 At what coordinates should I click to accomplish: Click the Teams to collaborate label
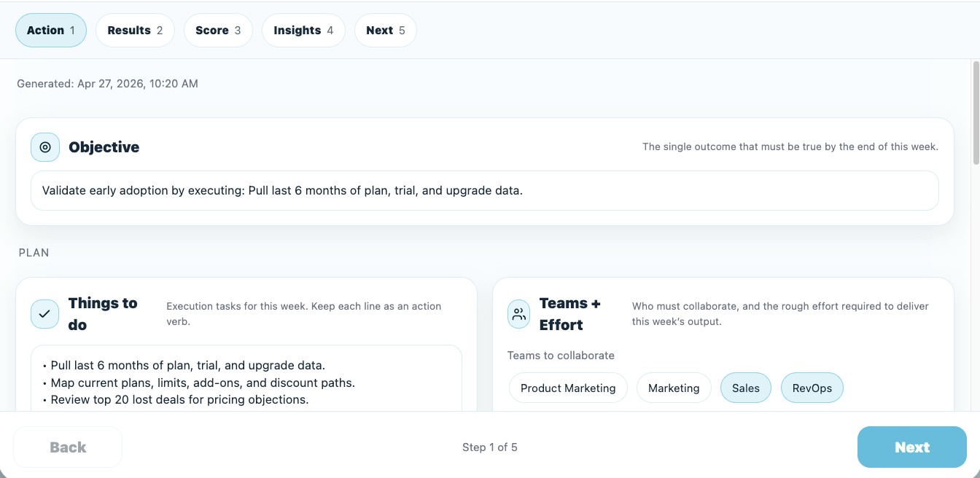pos(561,356)
